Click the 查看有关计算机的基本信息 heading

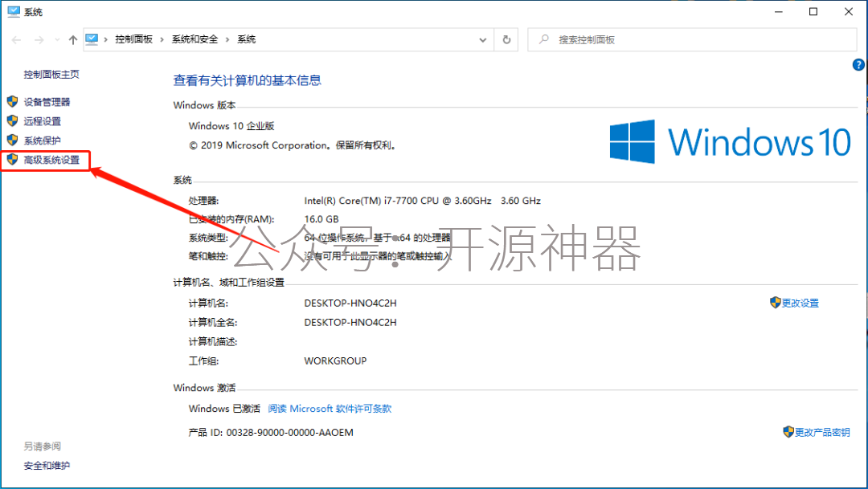[247, 81]
